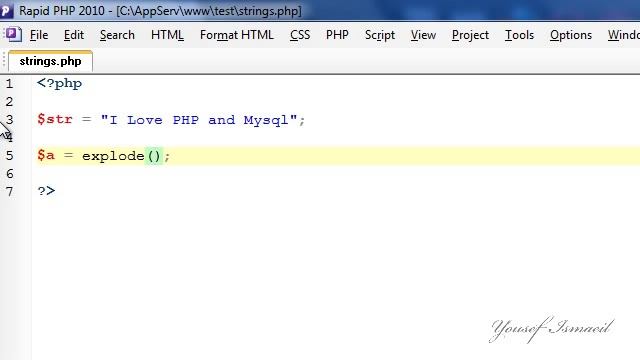Screen dimensions: 640x360
Task: Click the $a variable on line 5
Action: pos(46,155)
